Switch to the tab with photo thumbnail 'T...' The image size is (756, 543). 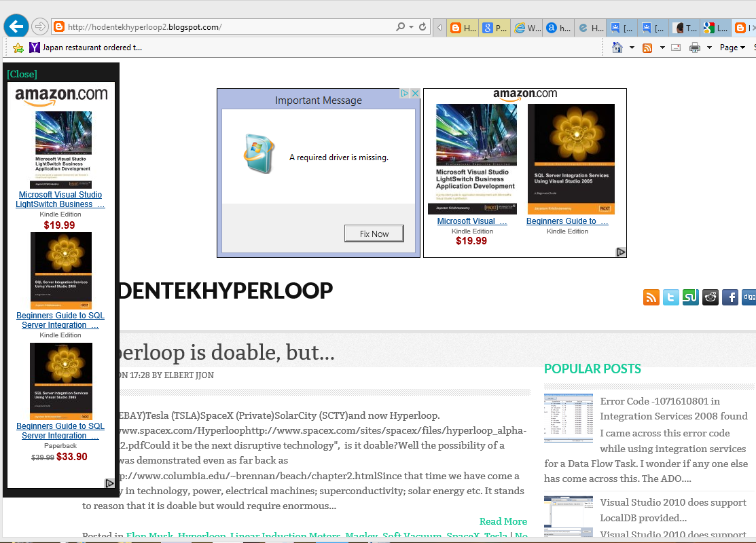click(685, 28)
